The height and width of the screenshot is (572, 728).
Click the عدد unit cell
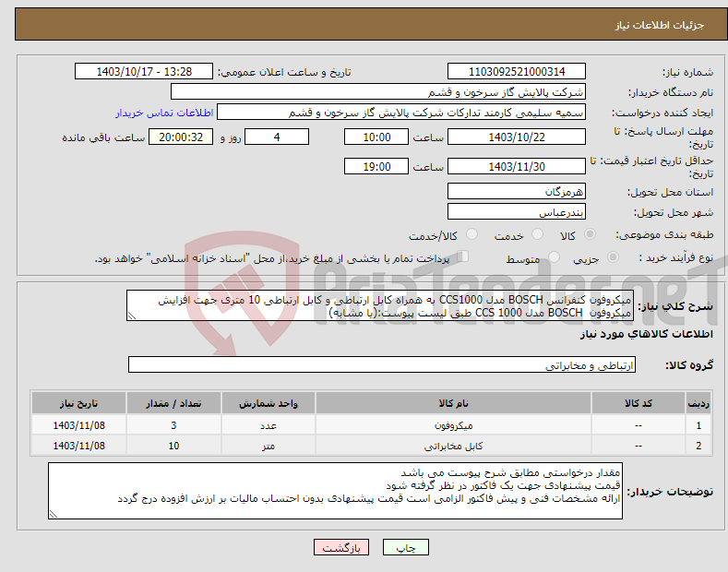tap(269, 425)
